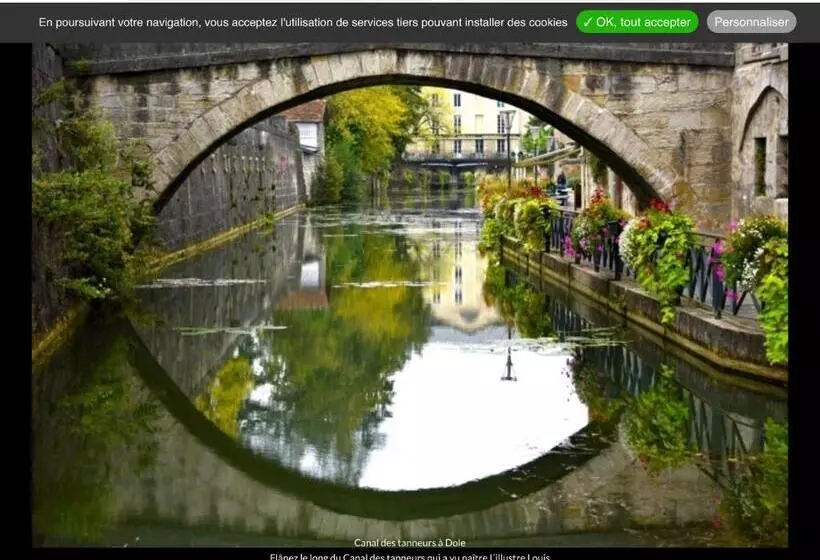Screen dimensions: 820x560
Task: Select the cookie notice text about services tiers
Action: (x=303, y=22)
